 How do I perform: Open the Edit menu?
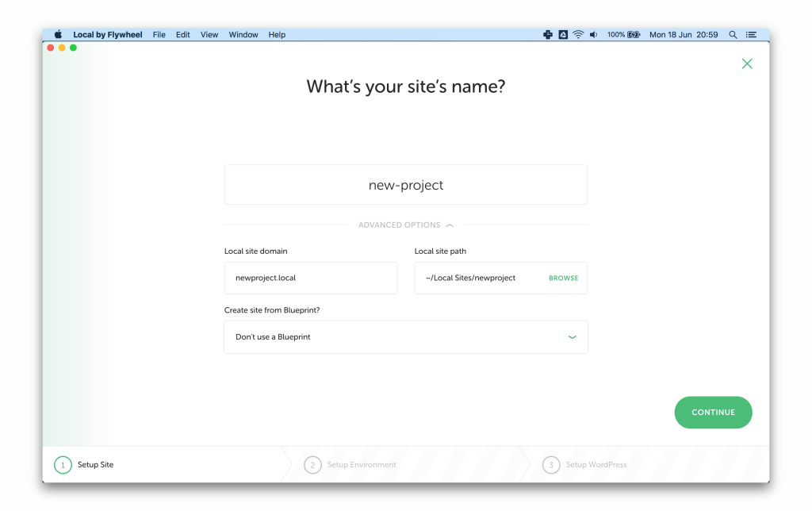point(183,35)
